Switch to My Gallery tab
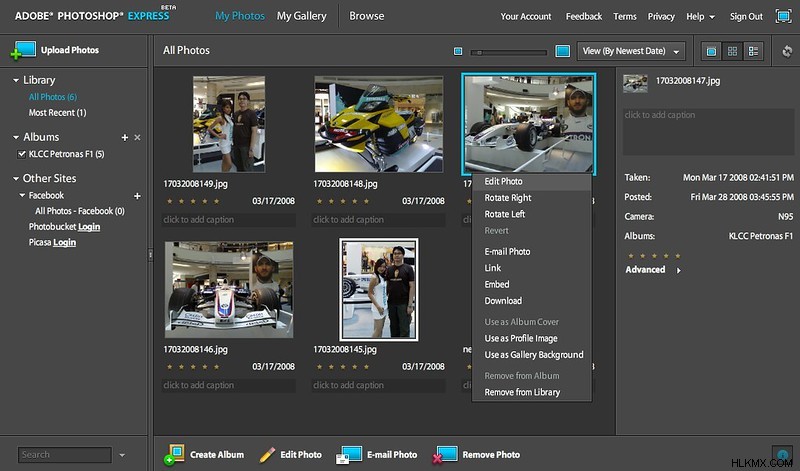This screenshot has height=471, width=800. (302, 16)
